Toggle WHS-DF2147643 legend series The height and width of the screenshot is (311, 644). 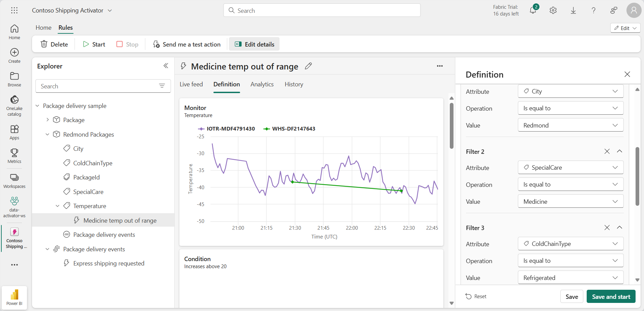(x=289, y=129)
